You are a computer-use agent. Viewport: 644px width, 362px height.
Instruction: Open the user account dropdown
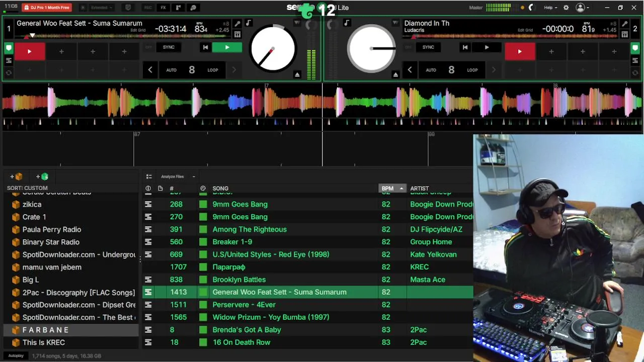[x=583, y=8]
